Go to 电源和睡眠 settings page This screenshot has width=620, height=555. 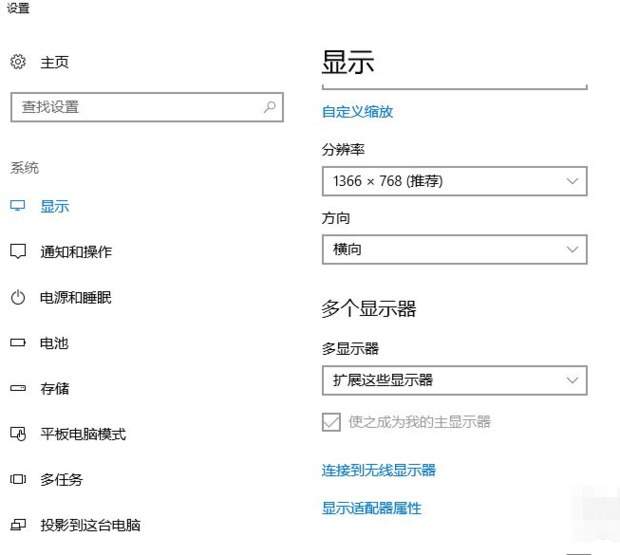pyautogui.click(x=76, y=298)
